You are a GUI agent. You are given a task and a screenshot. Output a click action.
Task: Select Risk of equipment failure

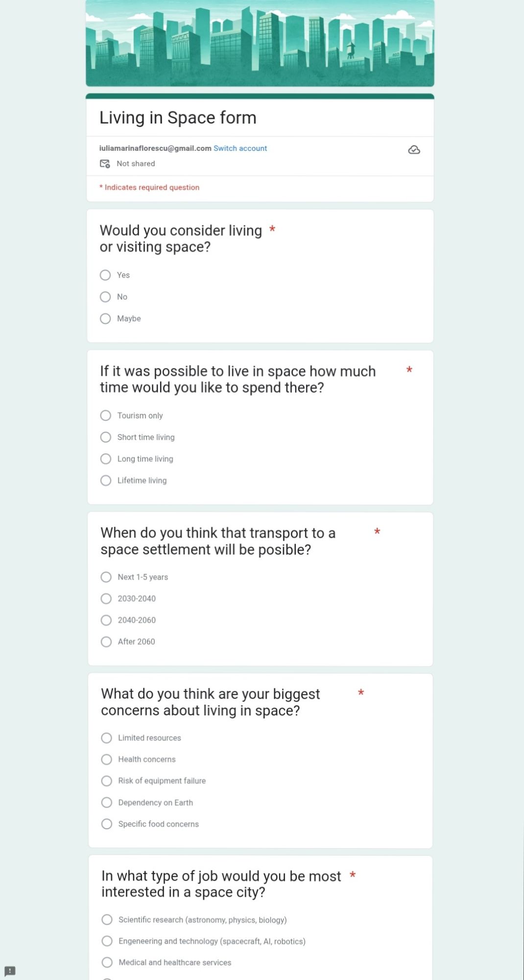pyautogui.click(x=107, y=781)
